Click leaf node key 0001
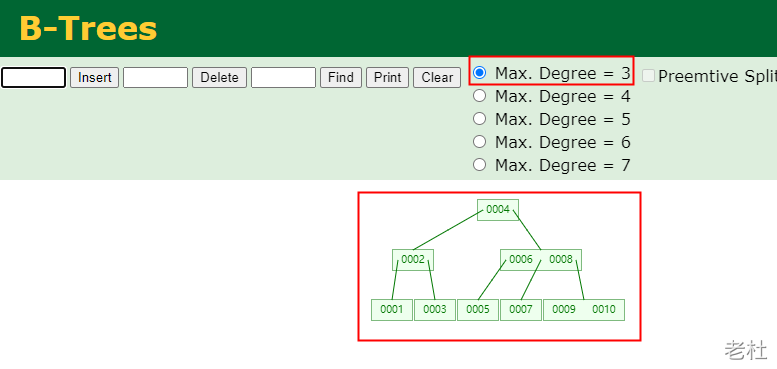This screenshot has width=777, height=369. pos(392,310)
